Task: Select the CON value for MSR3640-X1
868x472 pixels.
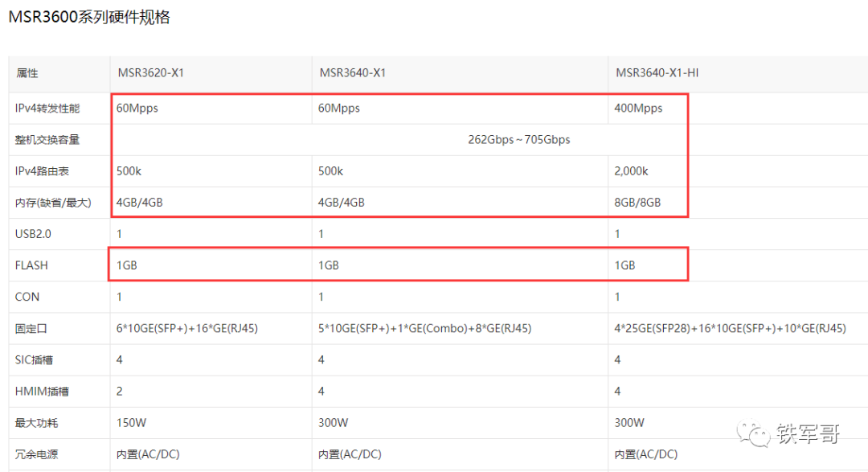Action: (x=321, y=297)
